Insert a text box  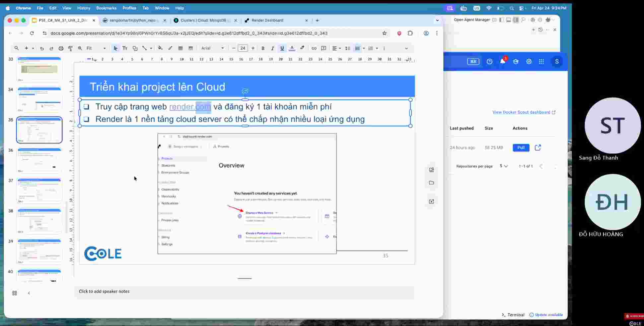pyautogui.click(x=125, y=48)
